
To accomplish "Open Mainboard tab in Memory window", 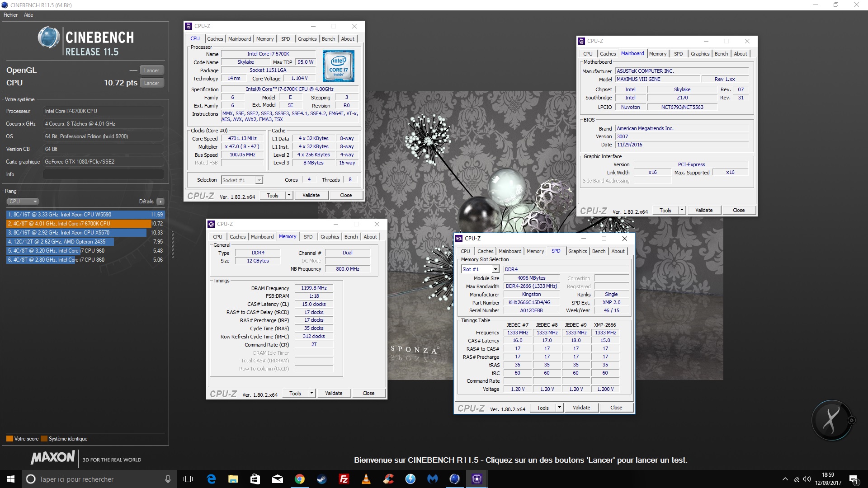I will coord(262,237).
